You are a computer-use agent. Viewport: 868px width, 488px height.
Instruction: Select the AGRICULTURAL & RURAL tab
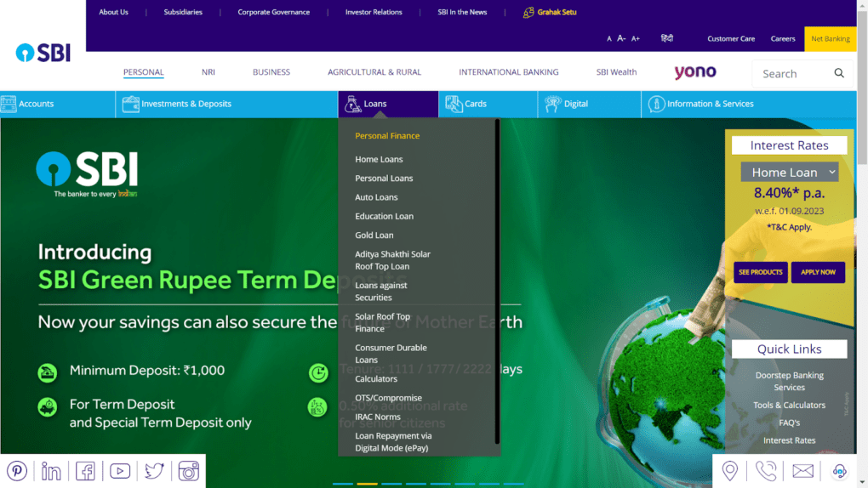pyautogui.click(x=374, y=72)
